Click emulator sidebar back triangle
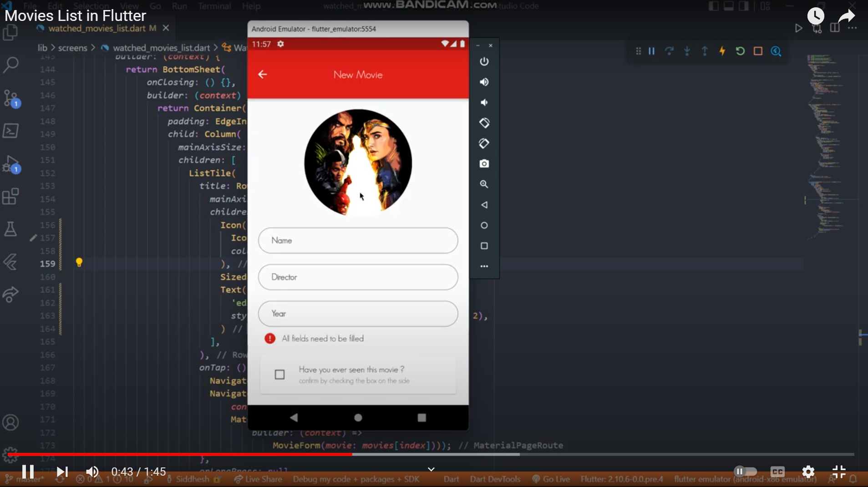The image size is (868, 487). pos(484,205)
